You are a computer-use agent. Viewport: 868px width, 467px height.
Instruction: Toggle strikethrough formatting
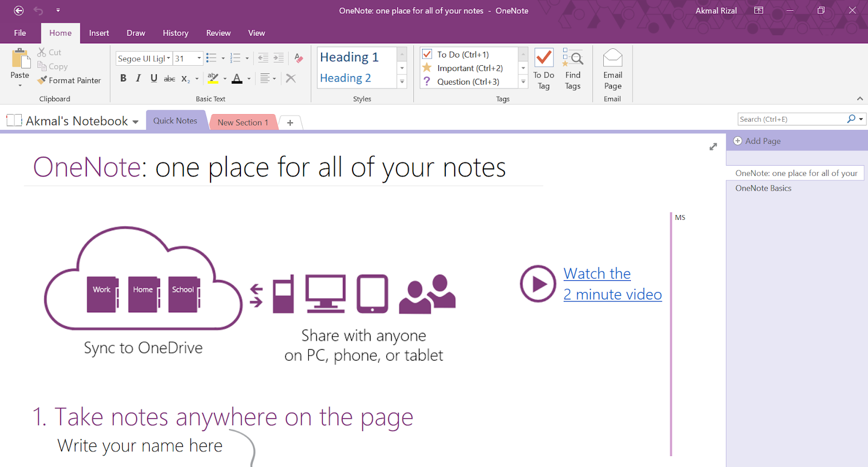169,79
